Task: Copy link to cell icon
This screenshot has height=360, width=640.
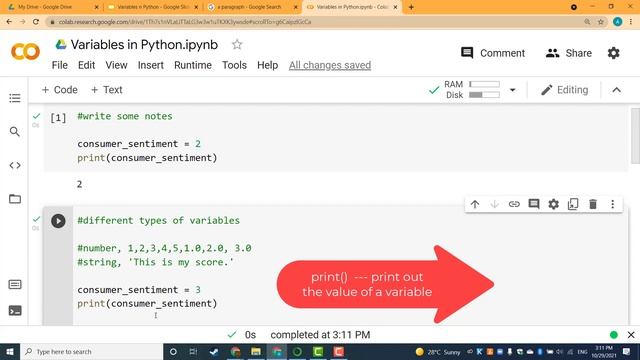Action: 514,204
